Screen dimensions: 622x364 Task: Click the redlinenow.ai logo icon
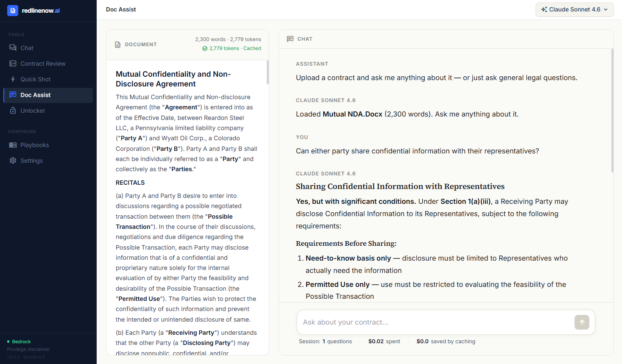point(13,11)
